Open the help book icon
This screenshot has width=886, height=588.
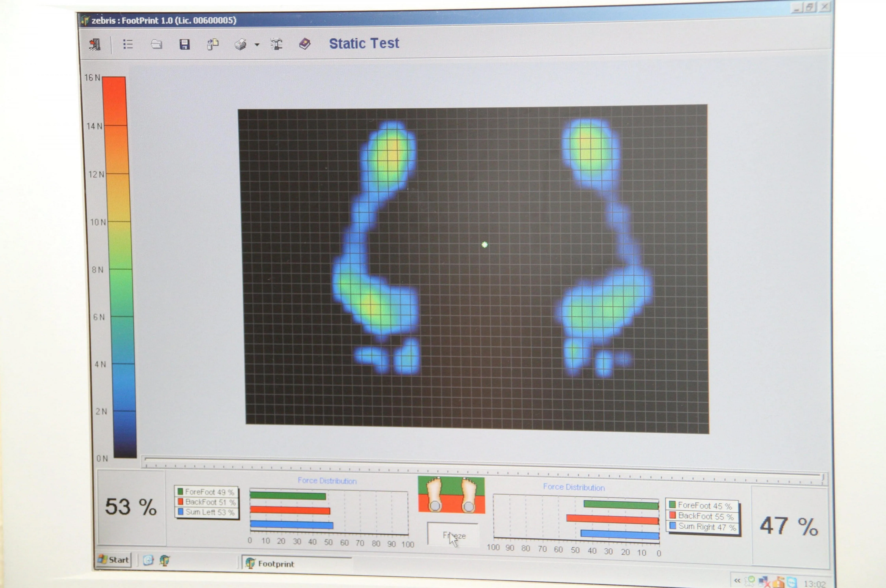[305, 44]
